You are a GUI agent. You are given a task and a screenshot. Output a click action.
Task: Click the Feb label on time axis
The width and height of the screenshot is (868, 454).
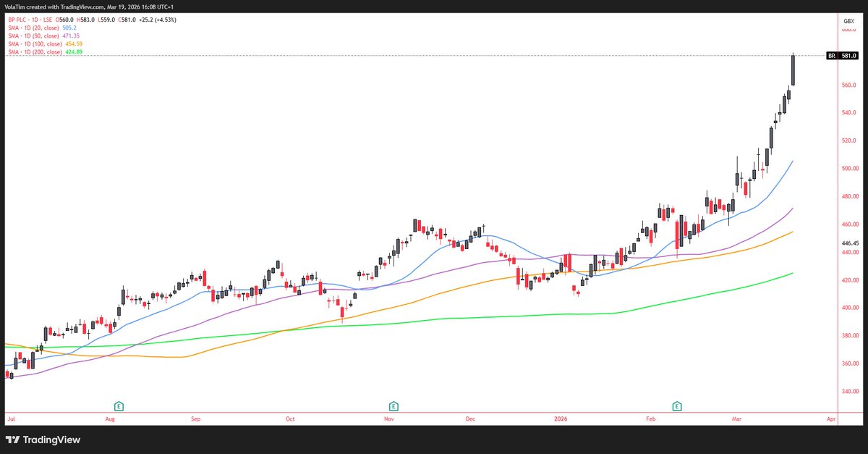pos(650,419)
